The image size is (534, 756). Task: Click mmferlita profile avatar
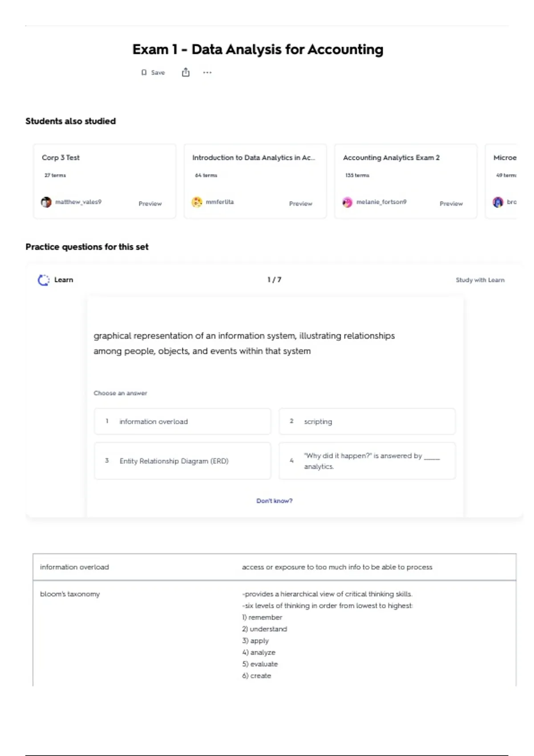(x=197, y=202)
